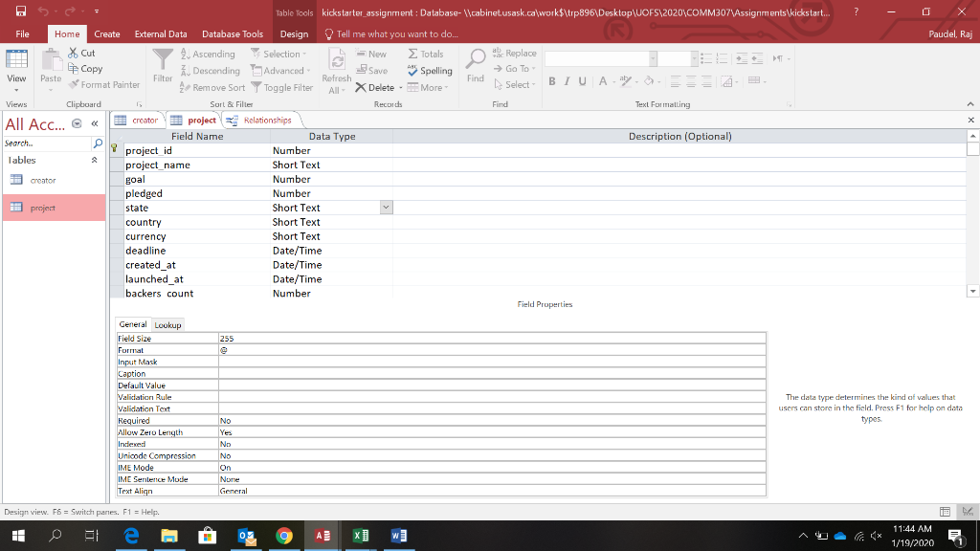This screenshot has height=551, width=980.
Task: Toggle Bold formatting
Action: tap(552, 81)
